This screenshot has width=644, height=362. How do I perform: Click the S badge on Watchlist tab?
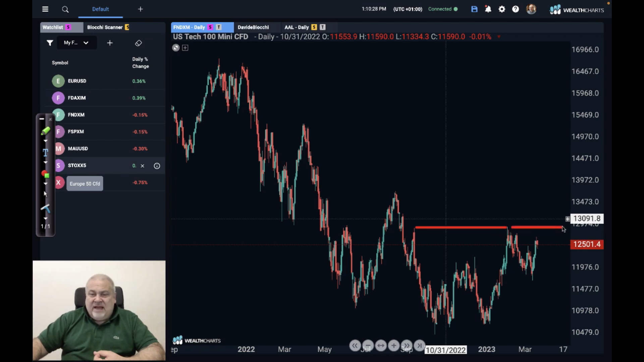point(68,27)
